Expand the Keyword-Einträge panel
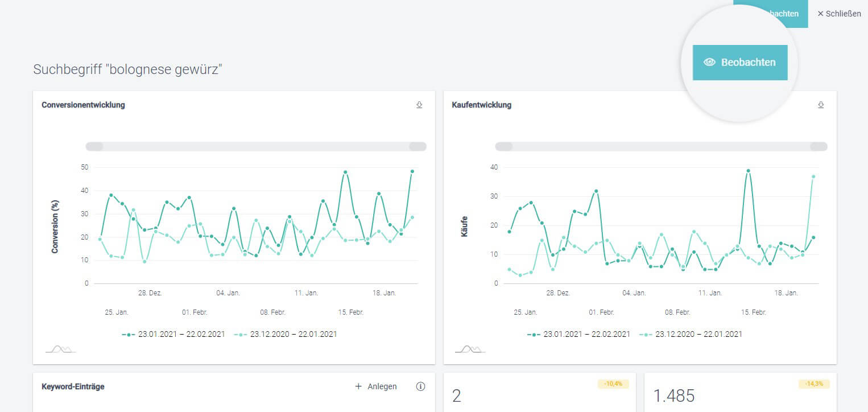The height and width of the screenshot is (412, 868). click(72, 386)
